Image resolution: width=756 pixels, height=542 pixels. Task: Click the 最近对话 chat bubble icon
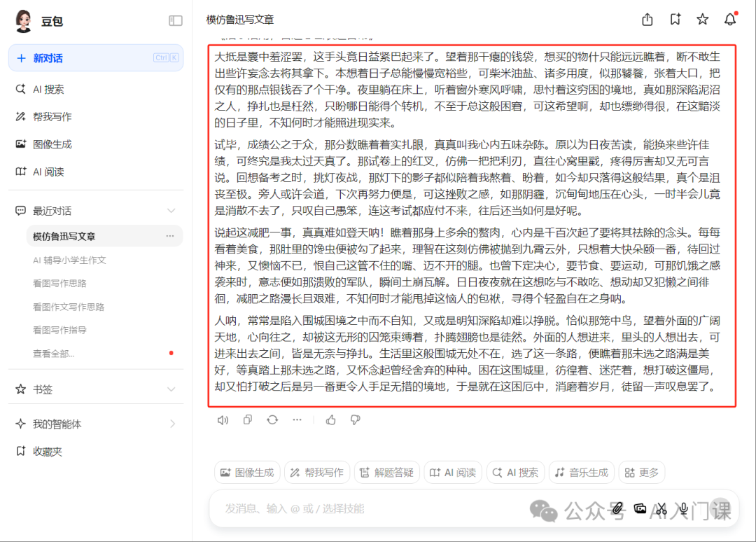click(x=20, y=211)
